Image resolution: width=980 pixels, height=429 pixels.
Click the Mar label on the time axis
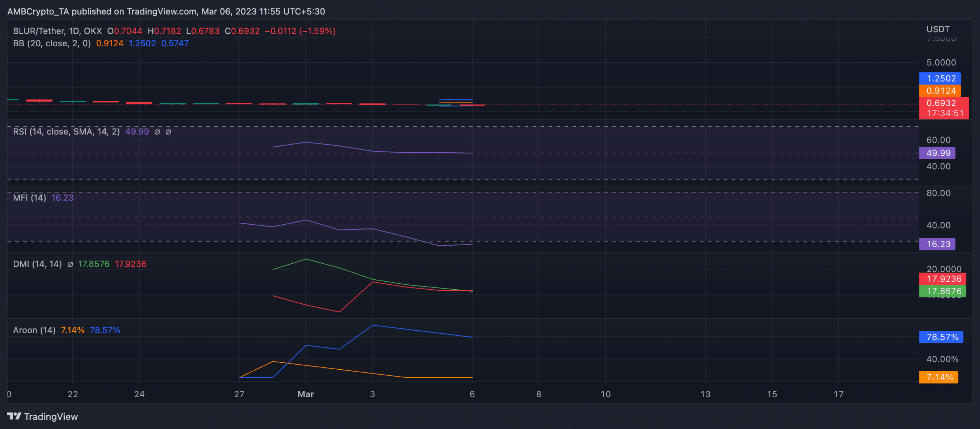point(305,394)
